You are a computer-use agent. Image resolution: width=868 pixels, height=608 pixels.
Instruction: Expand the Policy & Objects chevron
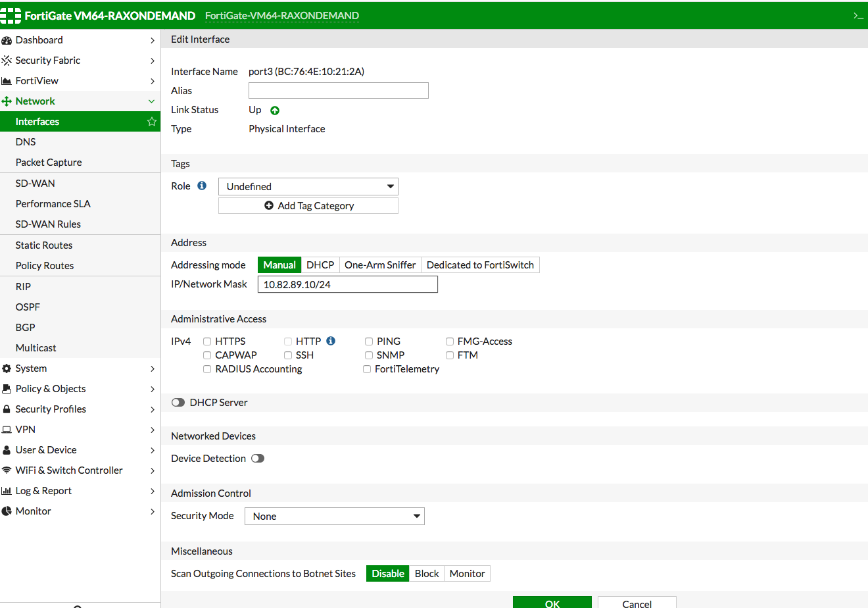pyautogui.click(x=153, y=389)
